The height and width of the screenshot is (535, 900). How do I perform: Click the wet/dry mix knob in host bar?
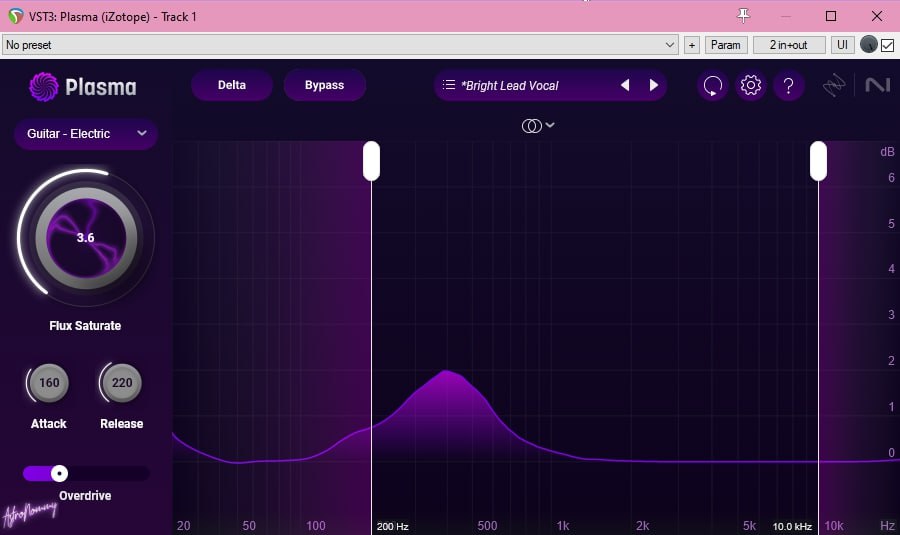[x=868, y=44]
